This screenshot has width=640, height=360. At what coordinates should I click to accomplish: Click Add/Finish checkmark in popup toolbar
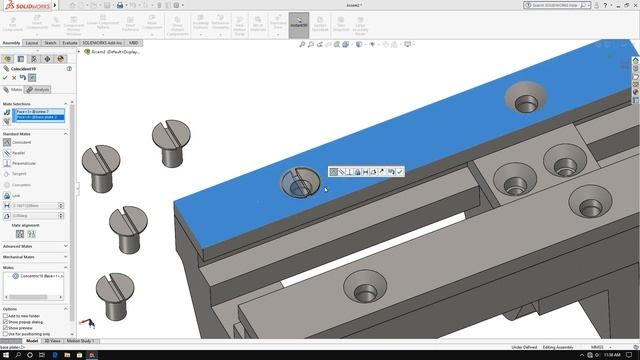pos(400,172)
